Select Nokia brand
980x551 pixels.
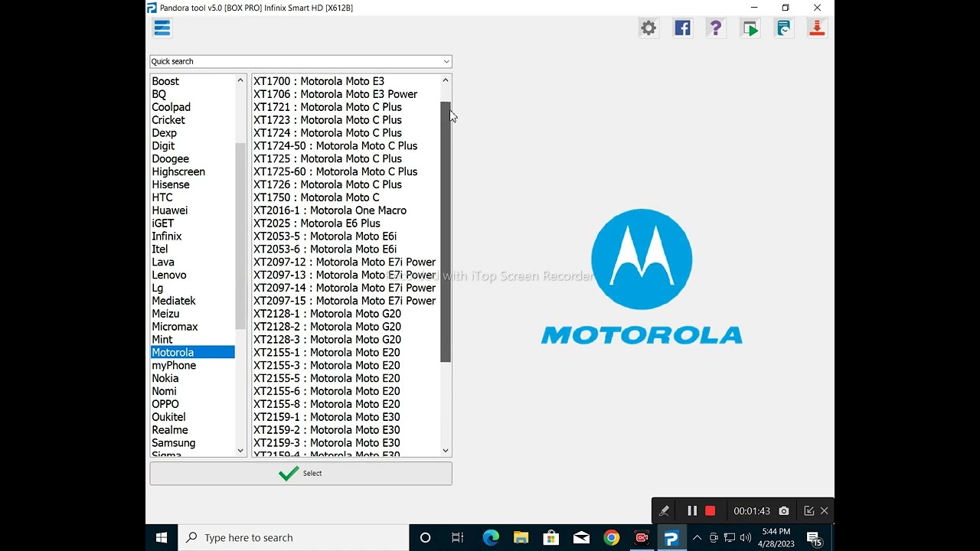tap(165, 378)
